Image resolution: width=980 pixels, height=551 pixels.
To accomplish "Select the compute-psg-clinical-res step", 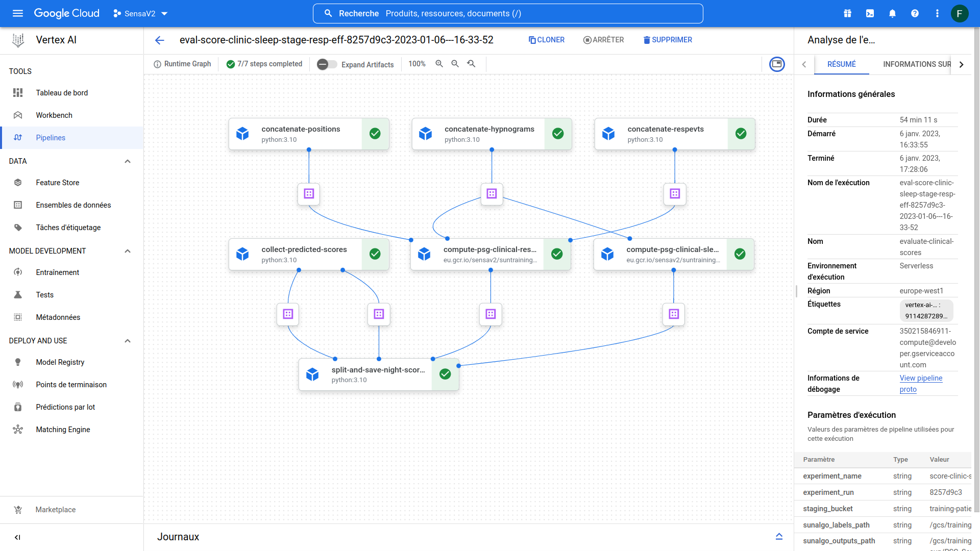I will [491, 254].
